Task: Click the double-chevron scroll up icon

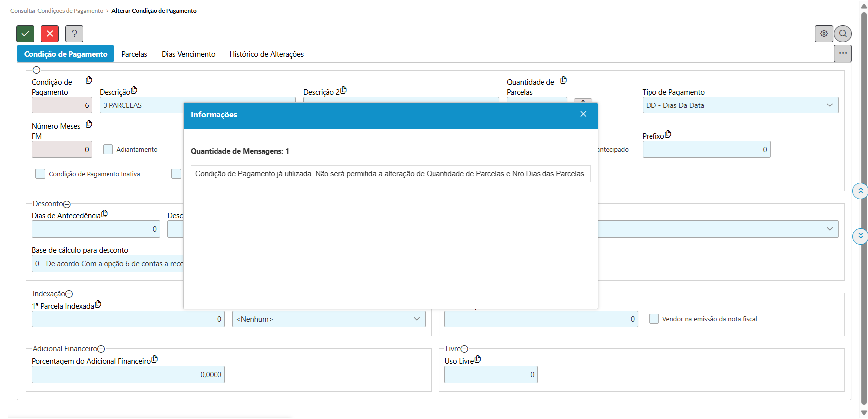Action: pos(860,191)
